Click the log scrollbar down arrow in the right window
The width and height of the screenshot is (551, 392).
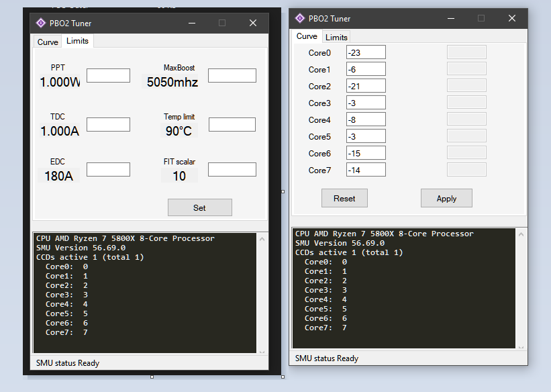coord(521,346)
